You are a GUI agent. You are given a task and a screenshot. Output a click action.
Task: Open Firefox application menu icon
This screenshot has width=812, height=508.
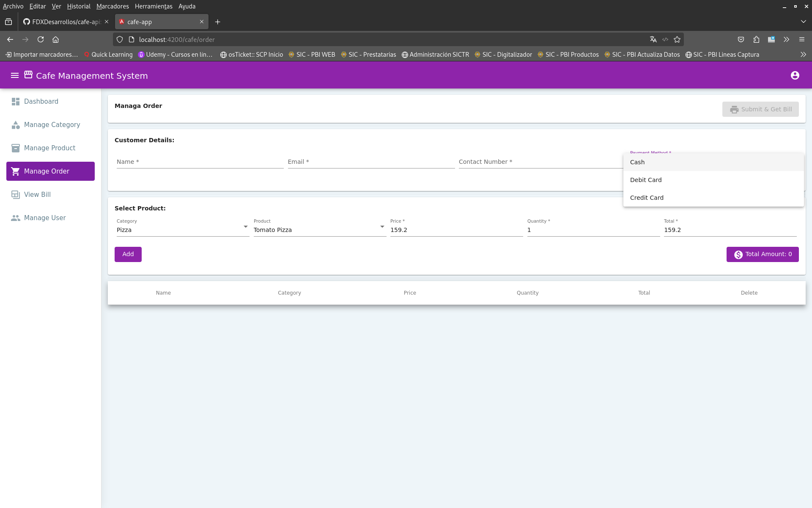point(802,39)
